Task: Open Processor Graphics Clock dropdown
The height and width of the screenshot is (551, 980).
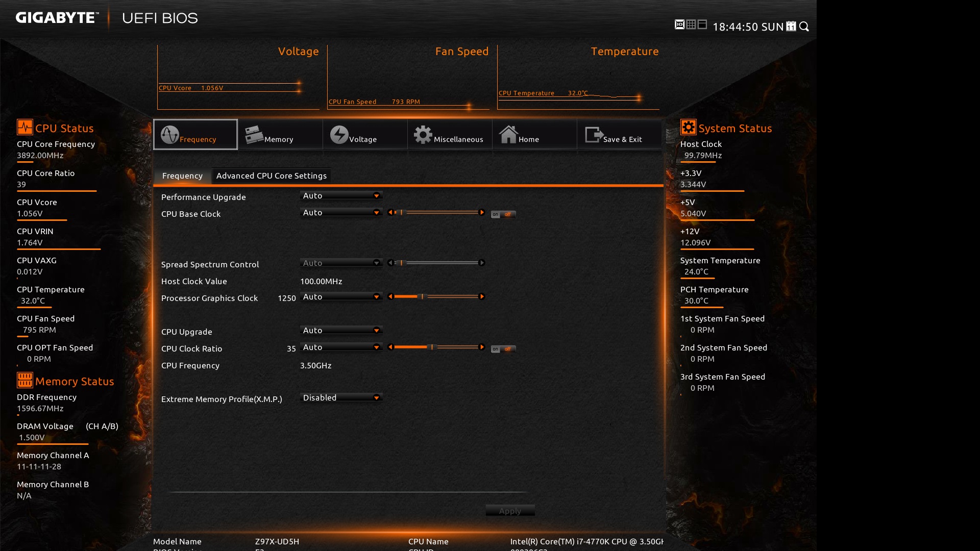Action: coord(341,297)
